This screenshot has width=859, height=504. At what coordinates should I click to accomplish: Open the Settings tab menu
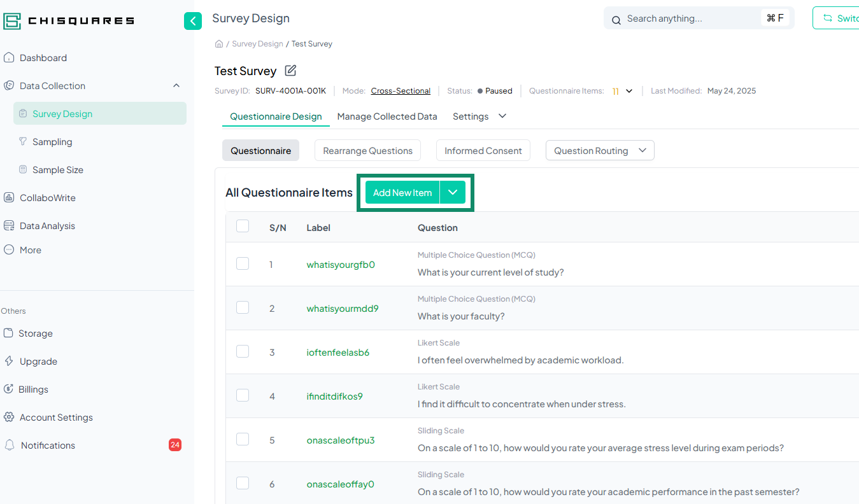(x=479, y=116)
